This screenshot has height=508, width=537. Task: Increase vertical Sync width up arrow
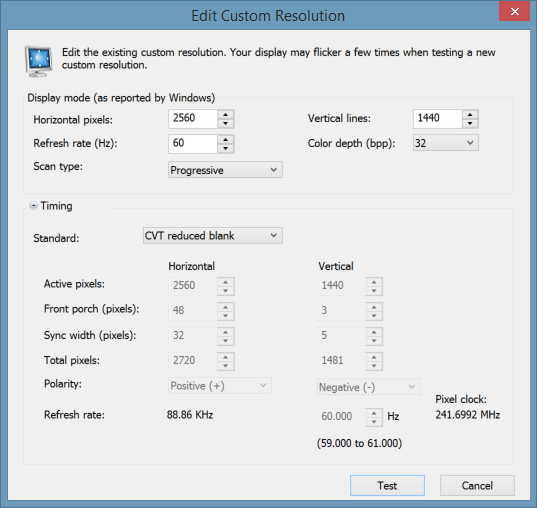[374, 332]
